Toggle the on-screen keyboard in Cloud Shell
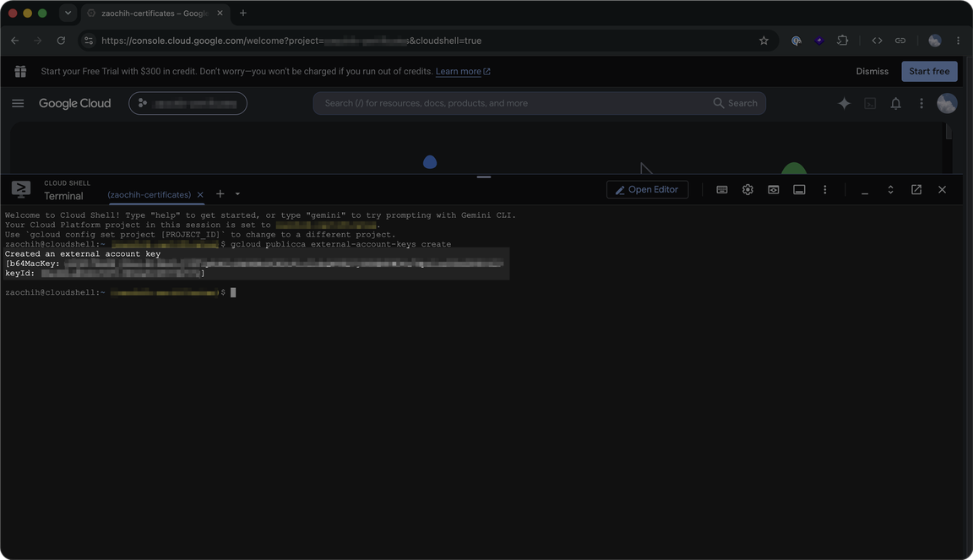This screenshot has width=973, height=560. (721, 189)
